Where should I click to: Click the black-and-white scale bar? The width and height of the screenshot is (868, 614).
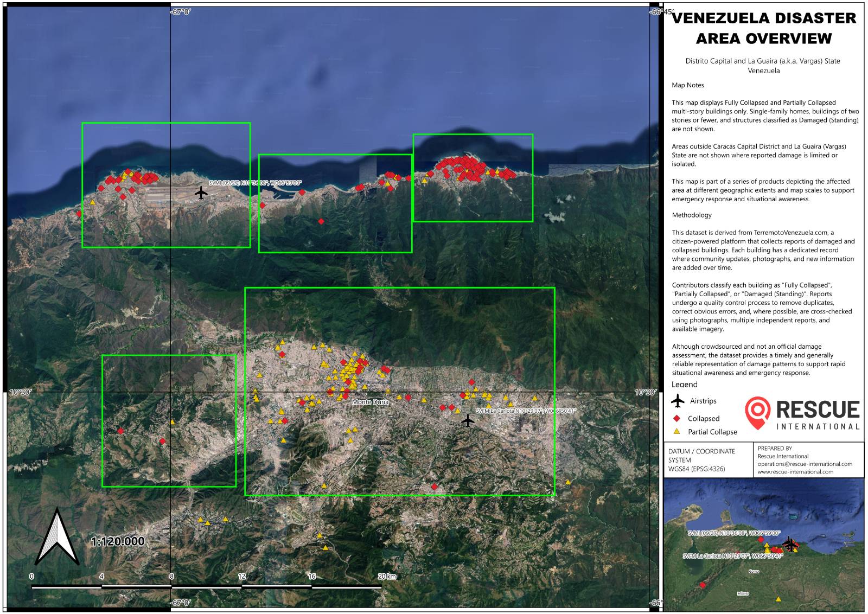click(207, 587)
